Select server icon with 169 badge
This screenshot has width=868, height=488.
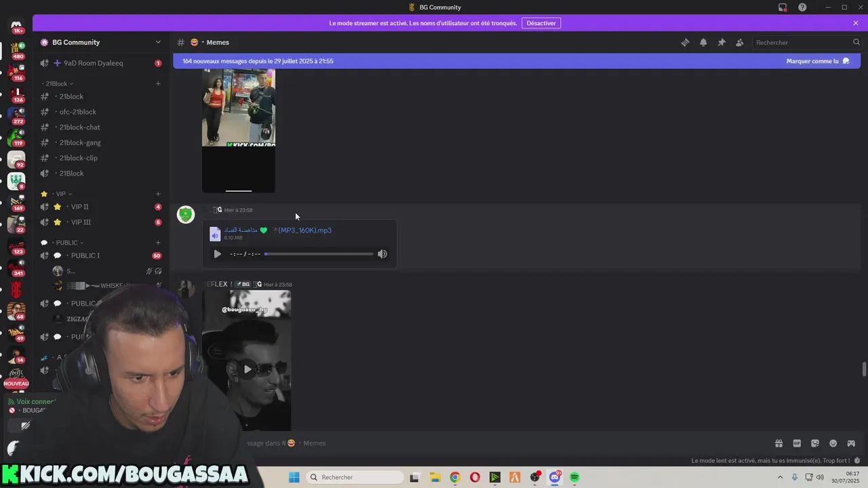coord(16,203)
